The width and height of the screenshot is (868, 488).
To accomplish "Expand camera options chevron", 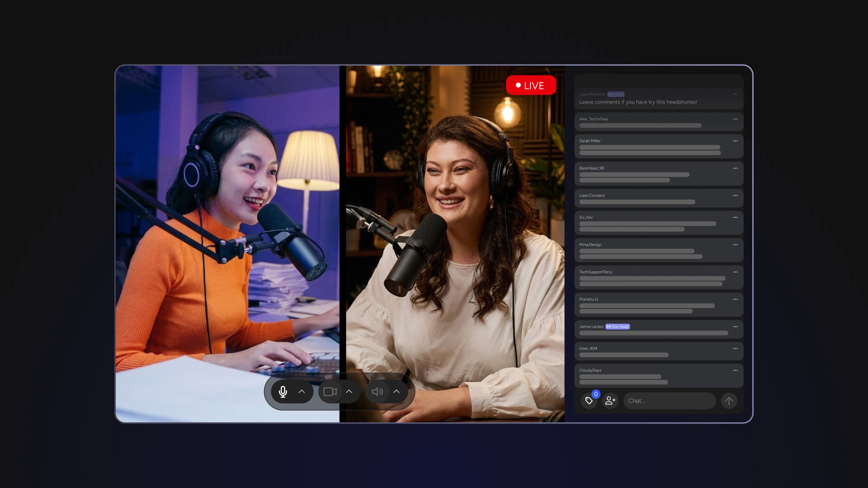I will coord(349,391).
